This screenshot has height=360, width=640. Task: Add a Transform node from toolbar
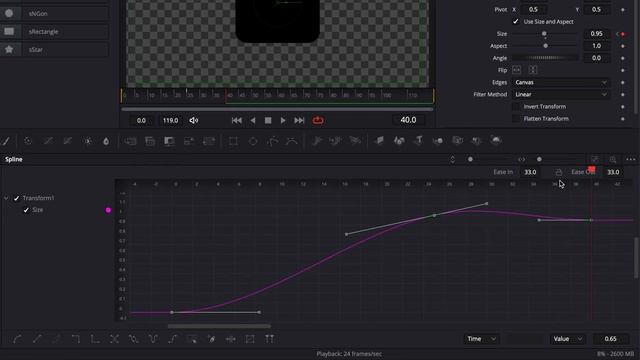pos(209,141)
